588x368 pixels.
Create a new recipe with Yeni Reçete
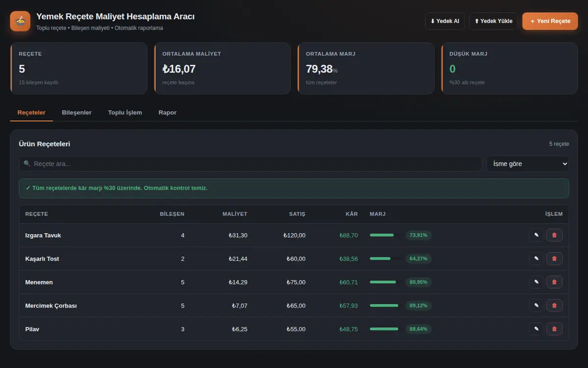[x=550, y=21]
